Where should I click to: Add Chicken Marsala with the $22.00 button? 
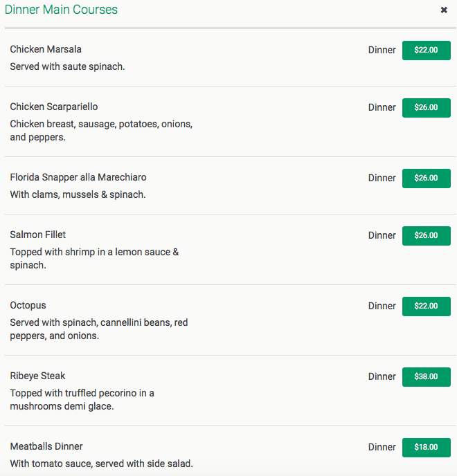[x=427, y=51]
